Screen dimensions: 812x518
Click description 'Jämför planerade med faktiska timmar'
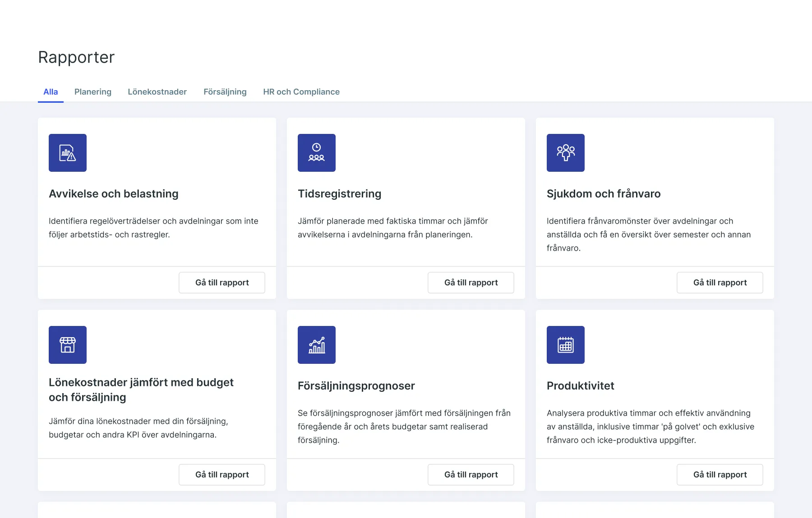pos(393,228)
